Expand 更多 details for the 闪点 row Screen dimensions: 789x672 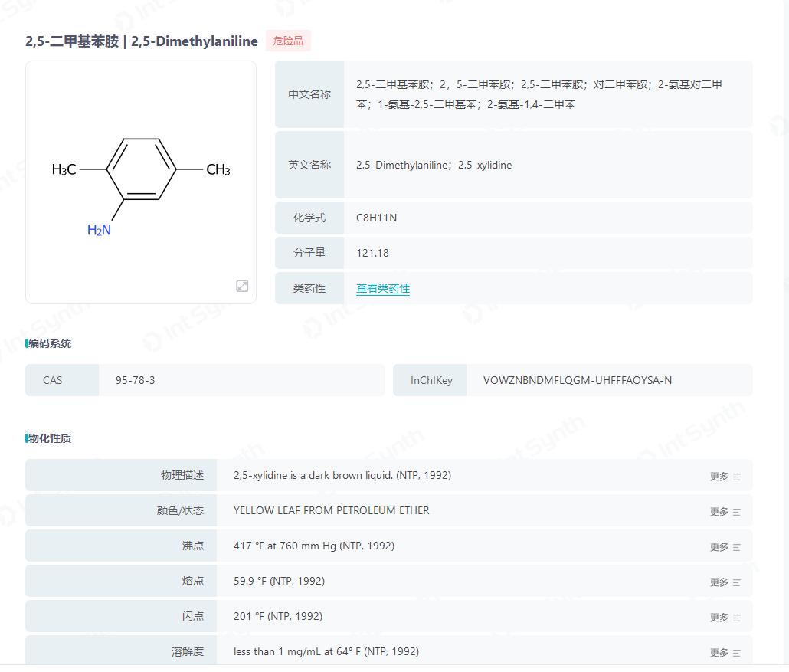[719, 617]
